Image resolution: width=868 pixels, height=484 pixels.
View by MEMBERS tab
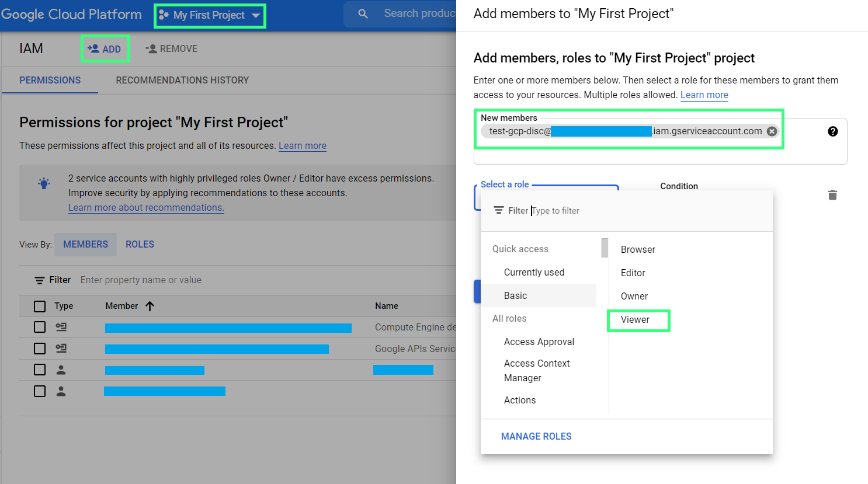(x=86, y=244)
